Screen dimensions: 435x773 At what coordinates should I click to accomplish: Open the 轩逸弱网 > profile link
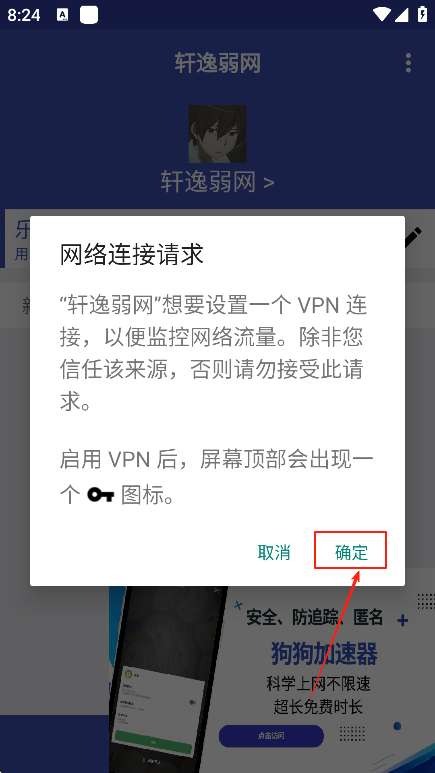click(x=217, y=182)
